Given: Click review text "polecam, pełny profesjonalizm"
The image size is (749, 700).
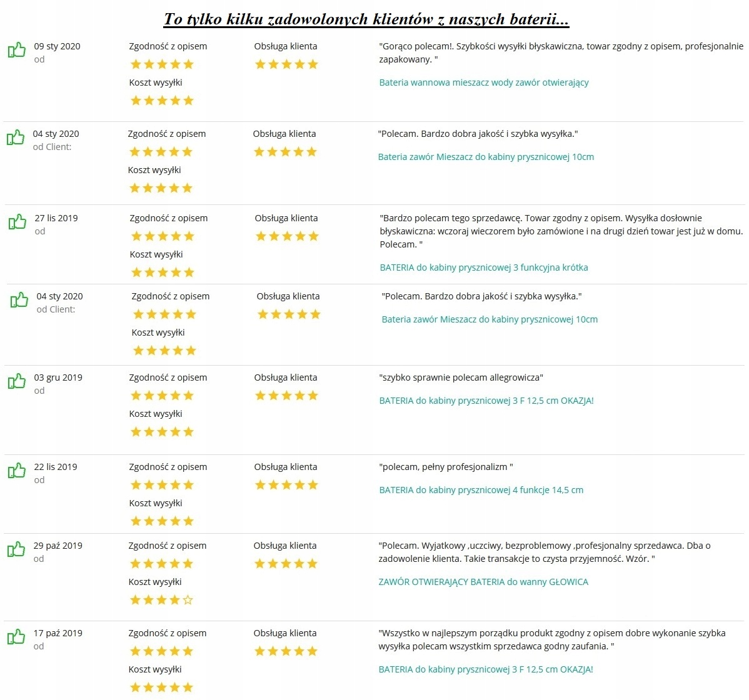Looking at the screenshot, I should tap(446, 467).
